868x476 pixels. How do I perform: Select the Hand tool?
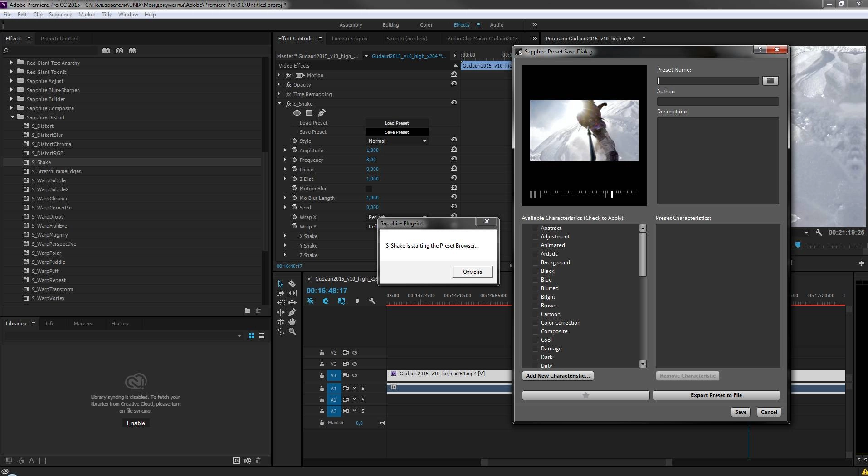click(292, 322)
